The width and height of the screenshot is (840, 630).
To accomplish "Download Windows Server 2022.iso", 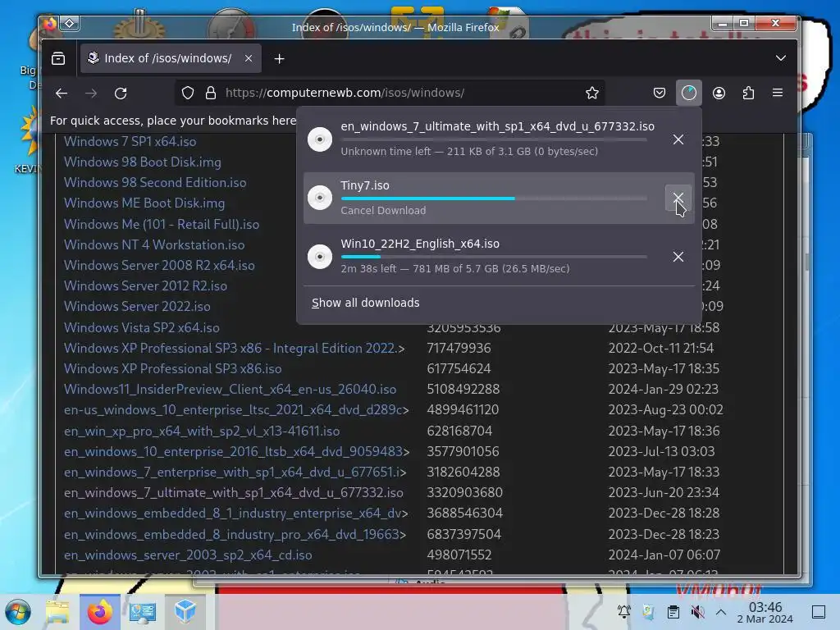I will (x=137, y=307).
